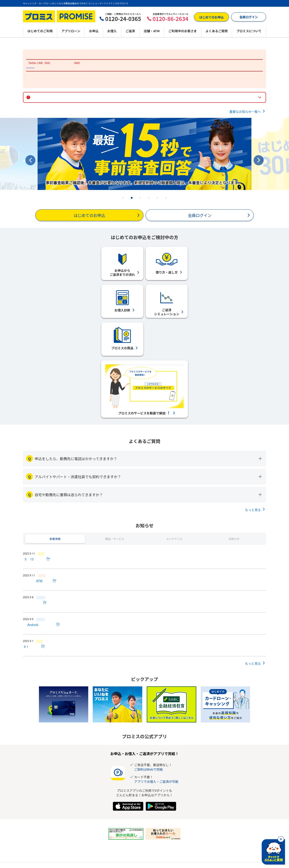289x868 pixels.
Task: Close the chat widget with X
Action: click(x=281, y=839)
